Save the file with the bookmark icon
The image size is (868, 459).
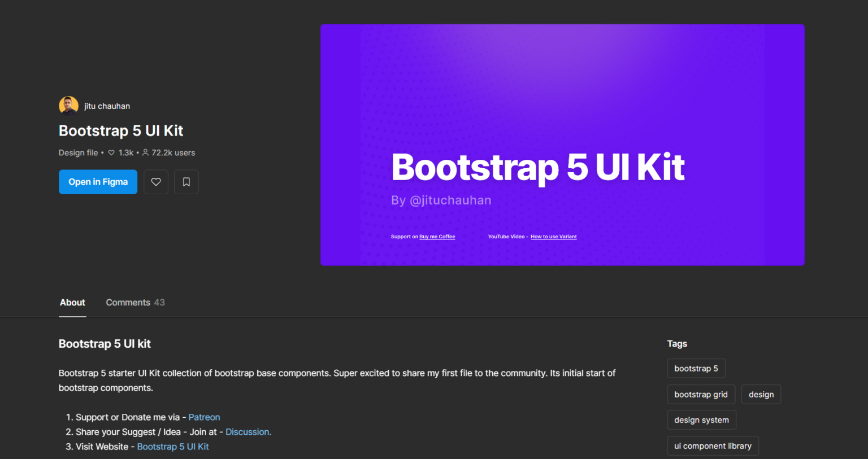coord(186,182)
